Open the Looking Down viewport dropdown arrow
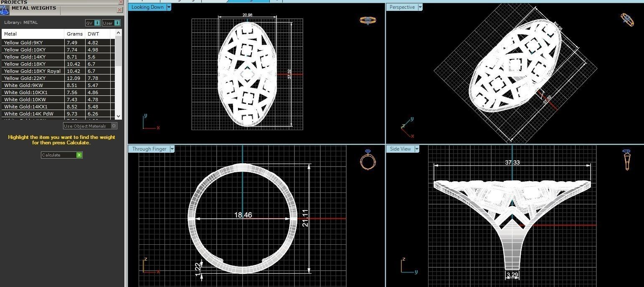644x287 pixels. pos(169,7)
